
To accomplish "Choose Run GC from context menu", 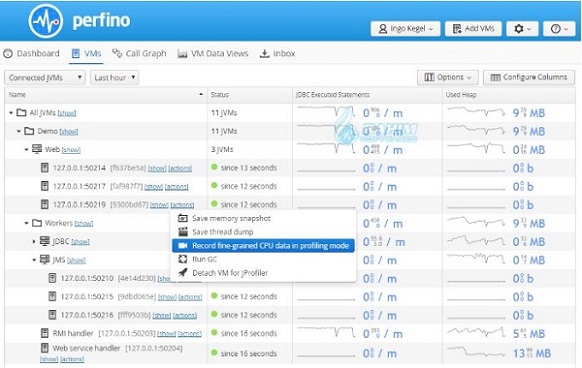I will [264, 259].
